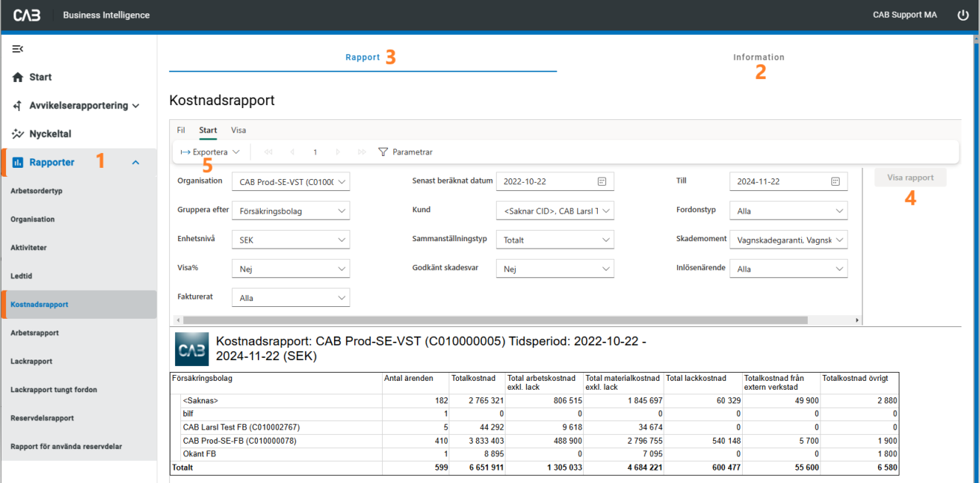The width and height of the screenshot is (980, 483).
Task: Open the Fil menu
Action: coord(181,130)
